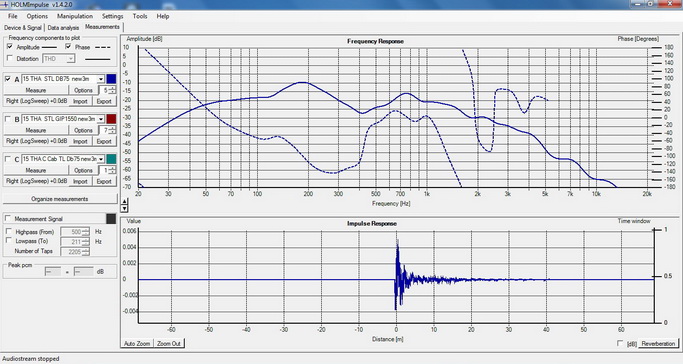Click Import button for measurement B
This screenshot has width=683, height=364.
click(x=80, y=141)
